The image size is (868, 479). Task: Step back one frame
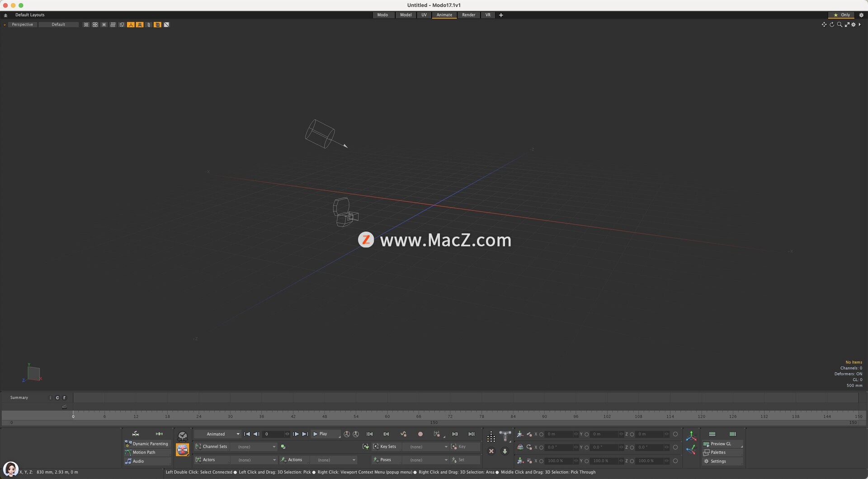[x=256, y=434]
